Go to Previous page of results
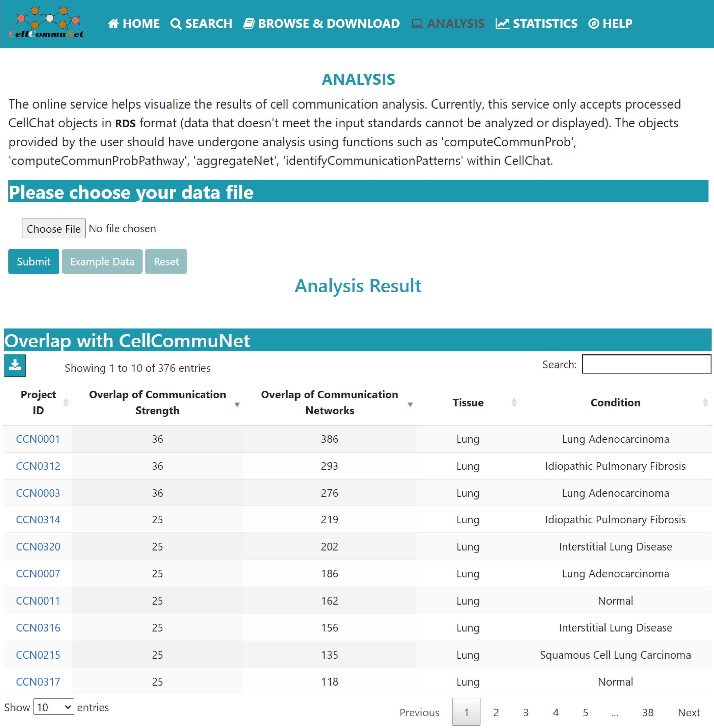 (419, 712)
